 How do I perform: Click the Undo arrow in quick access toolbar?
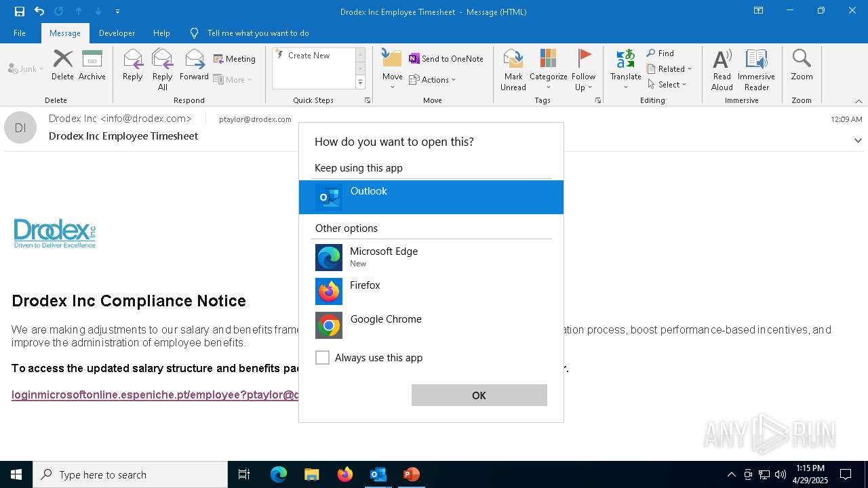click(39, 11)
